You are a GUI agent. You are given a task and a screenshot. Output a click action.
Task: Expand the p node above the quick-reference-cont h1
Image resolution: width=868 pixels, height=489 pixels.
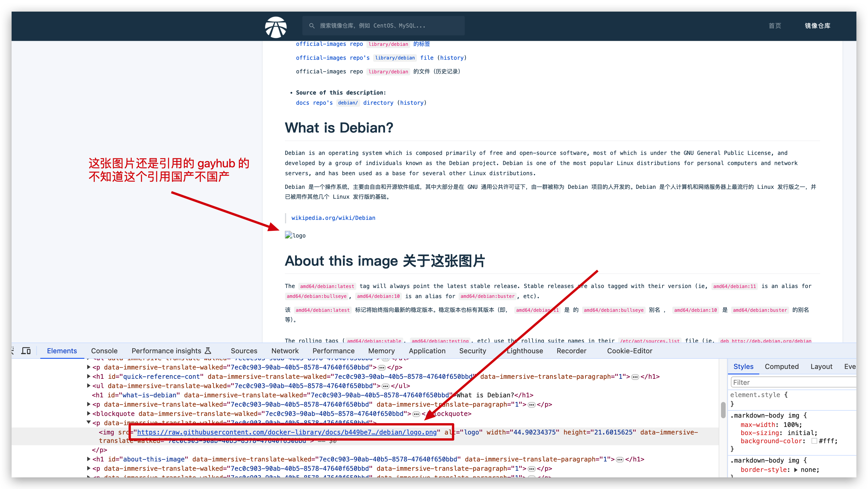[x=89, y=367]
